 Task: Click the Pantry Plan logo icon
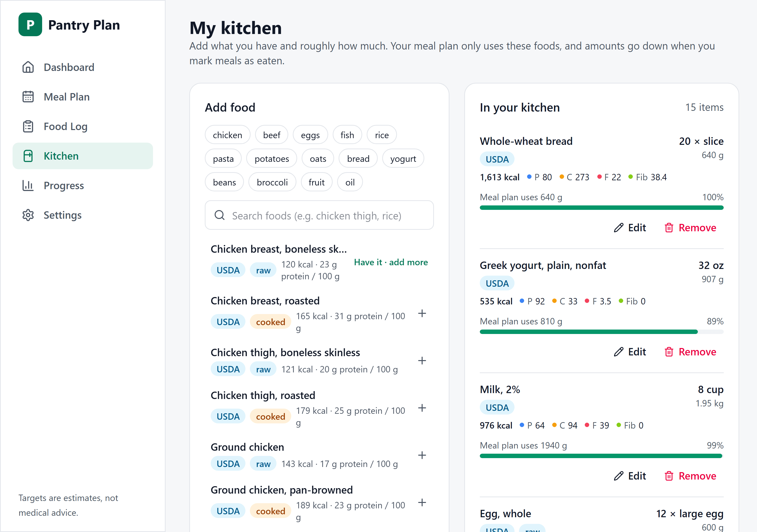[x=30, y=25]
